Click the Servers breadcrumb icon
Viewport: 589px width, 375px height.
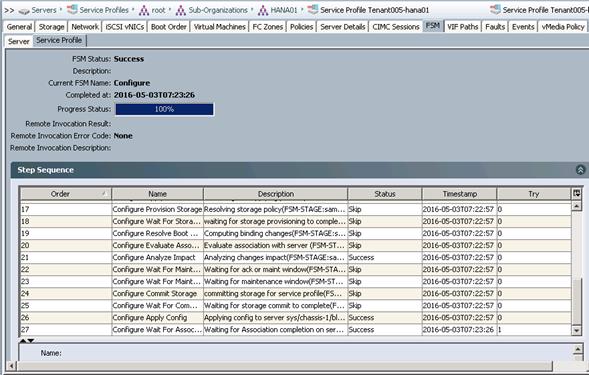pyautogui.click(x=24, y=11)
